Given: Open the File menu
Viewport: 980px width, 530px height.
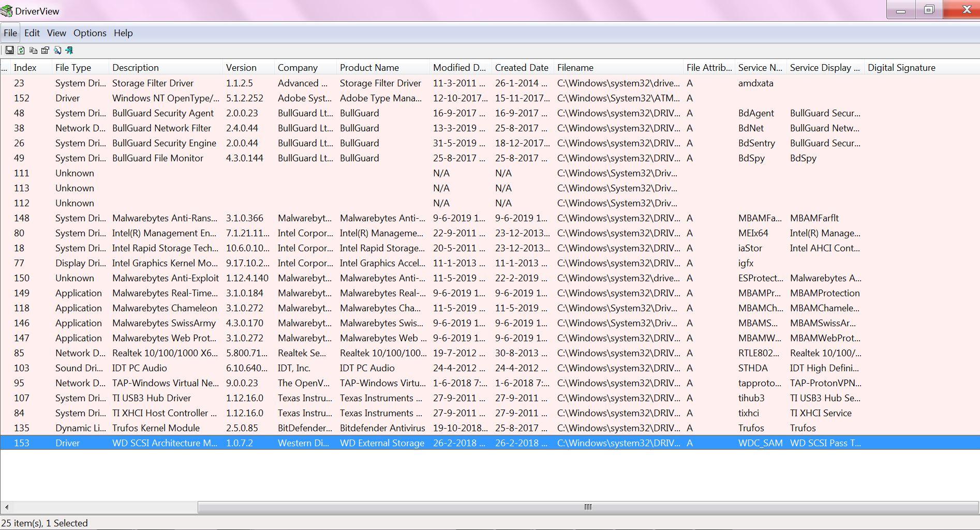Looking at the screenshot, I should pyautogui.click(x=10, y=33).
